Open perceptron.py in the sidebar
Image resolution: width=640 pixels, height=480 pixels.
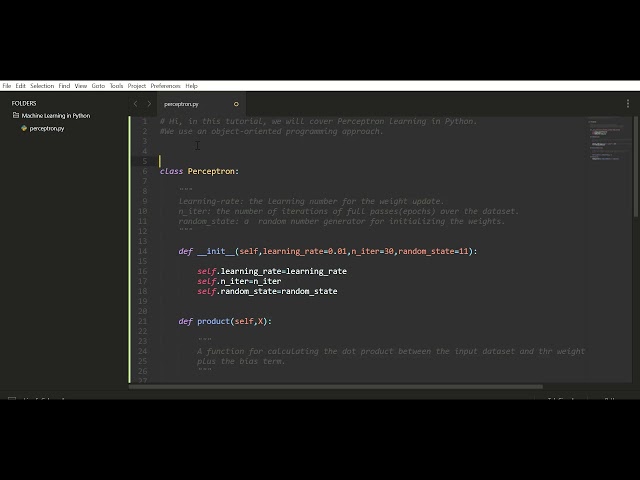tap(47, 128)
